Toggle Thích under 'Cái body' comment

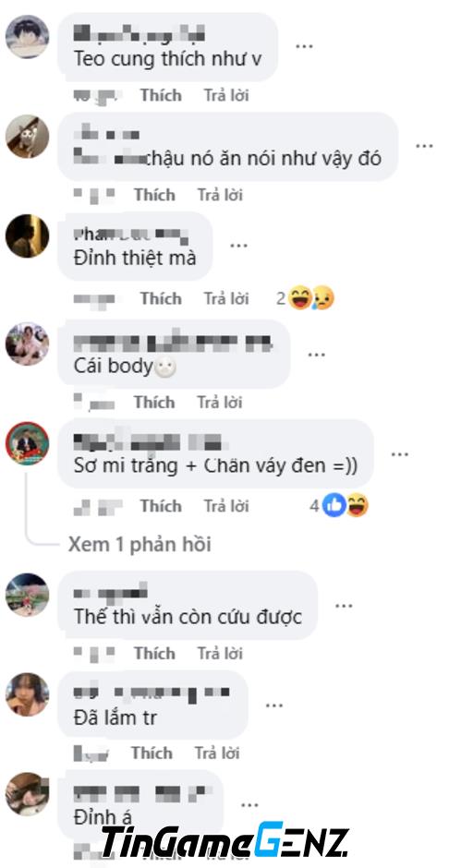[x=154, y=403]
